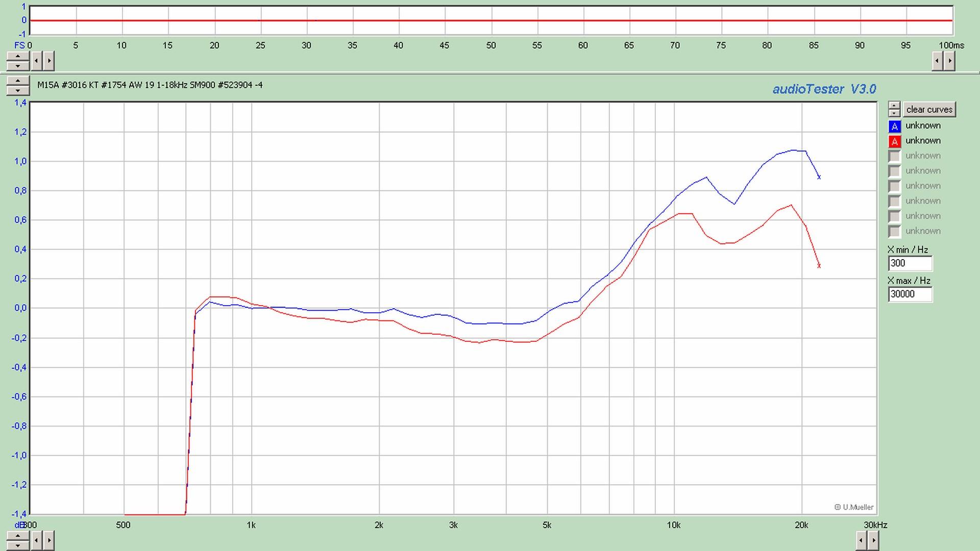This screenshot has height=551, width=980.
Task: Toggle the red curve A indicator
Action: [x=894, y=141]
